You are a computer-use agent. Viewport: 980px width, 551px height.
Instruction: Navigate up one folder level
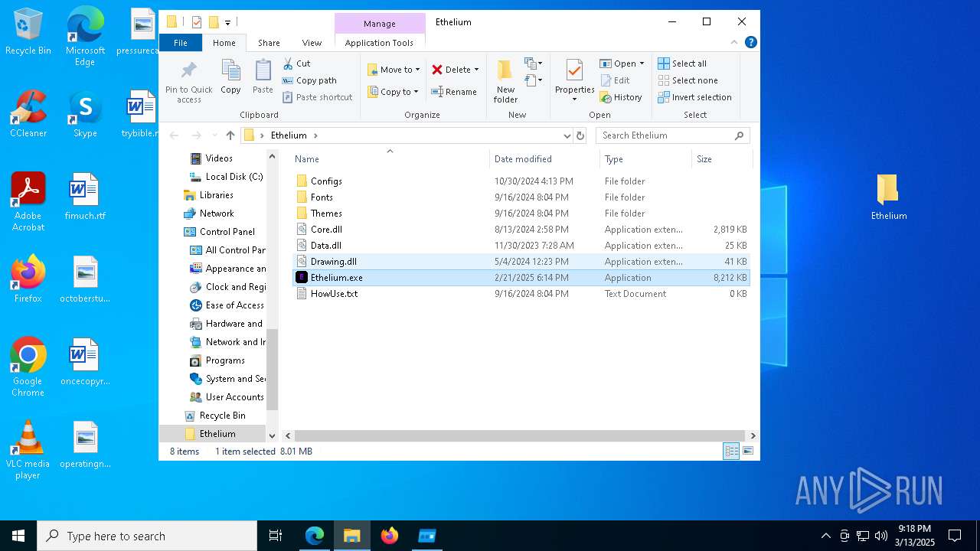[230, 135]
